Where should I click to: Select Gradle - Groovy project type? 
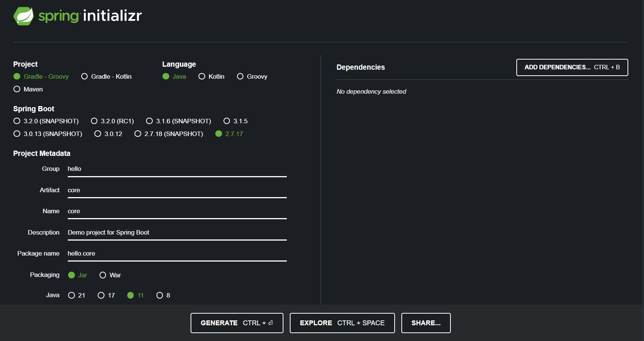[x=41, y=76]
